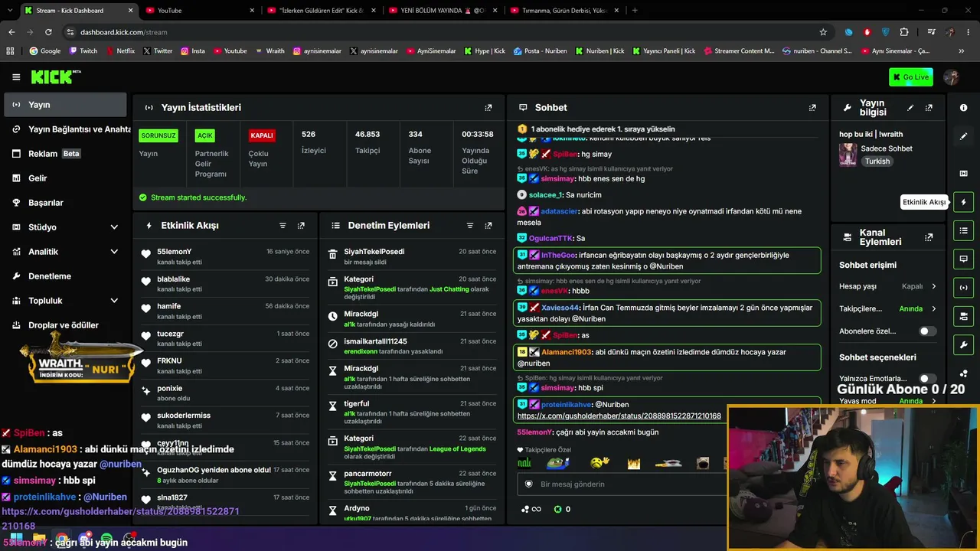The image size is (980, 551).
Task: Open the hamburger menu beside Kick logo
Action: pos(16,77)
